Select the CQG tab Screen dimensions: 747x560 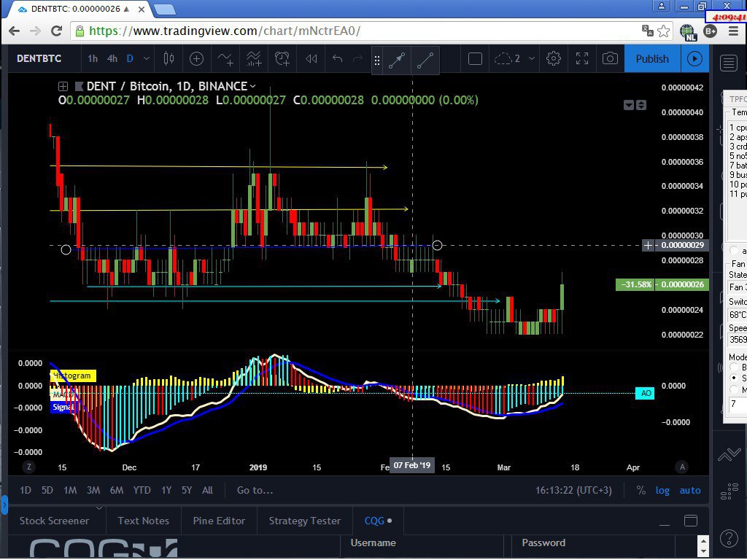click(378, 521)
